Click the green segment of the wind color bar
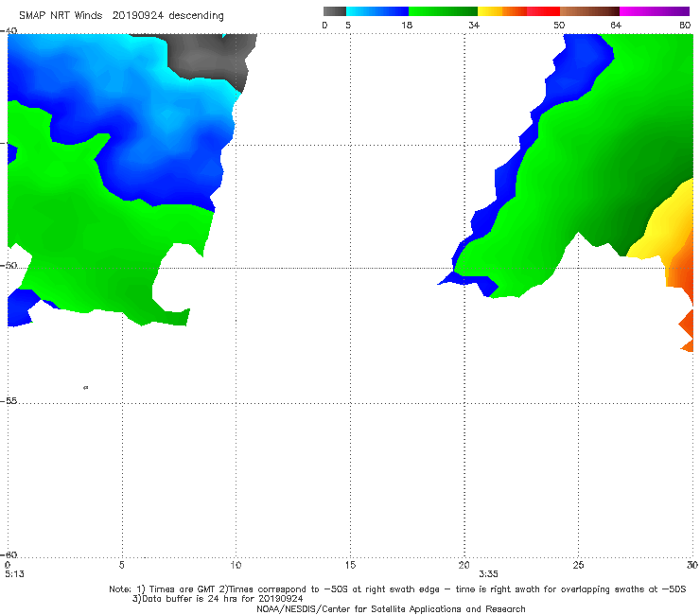700x615 pixels. click(x=443, y=11)
